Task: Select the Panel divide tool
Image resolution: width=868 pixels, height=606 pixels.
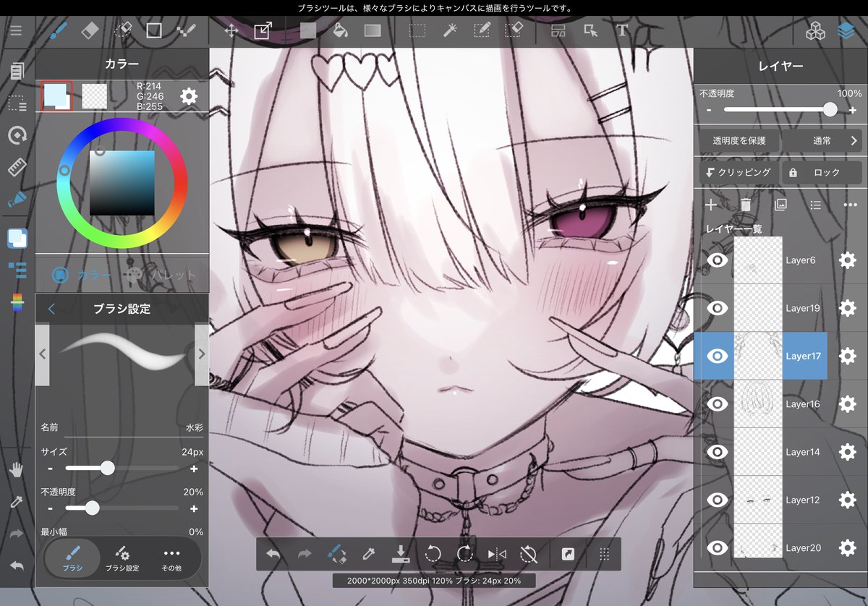Action: click(x=558, y=30)
